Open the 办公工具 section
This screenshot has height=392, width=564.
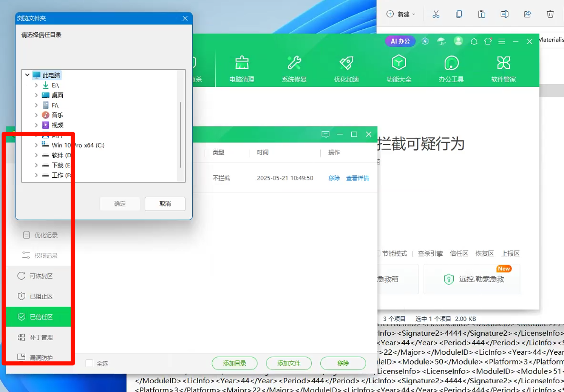(x=451, y=69)
